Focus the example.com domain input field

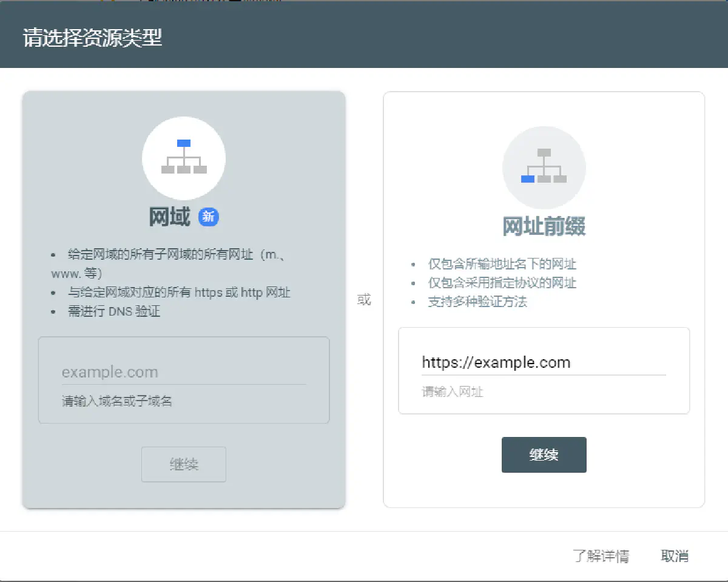click(x=183, y=372)
